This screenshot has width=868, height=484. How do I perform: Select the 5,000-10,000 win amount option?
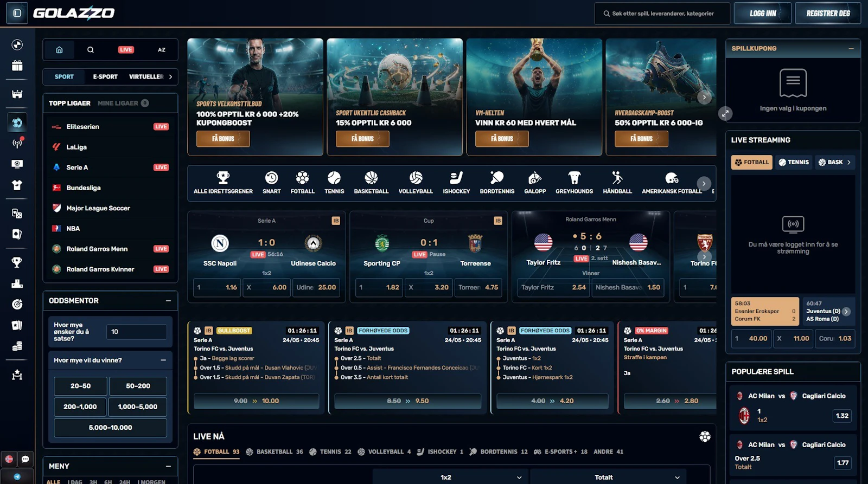pyautogui.click(x=110, y=428)
